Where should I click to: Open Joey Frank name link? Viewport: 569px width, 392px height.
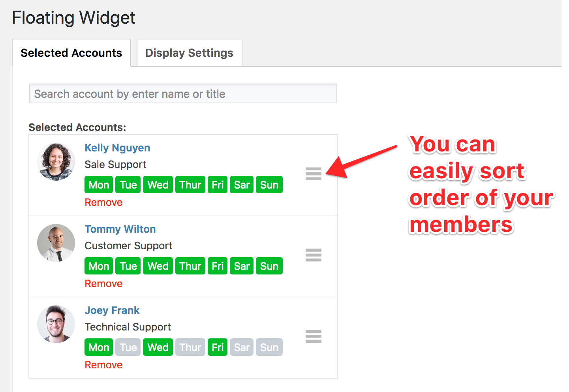tap(112, 310)
